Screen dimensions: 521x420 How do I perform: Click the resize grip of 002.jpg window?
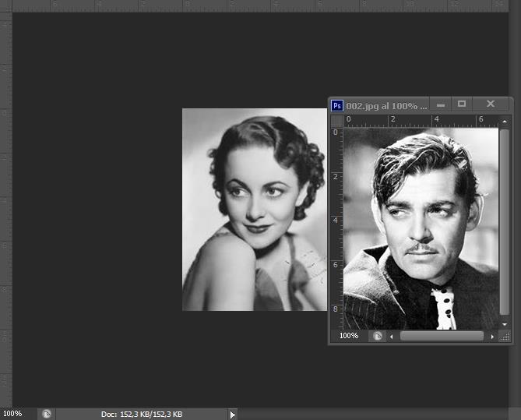tap(505, 336)
